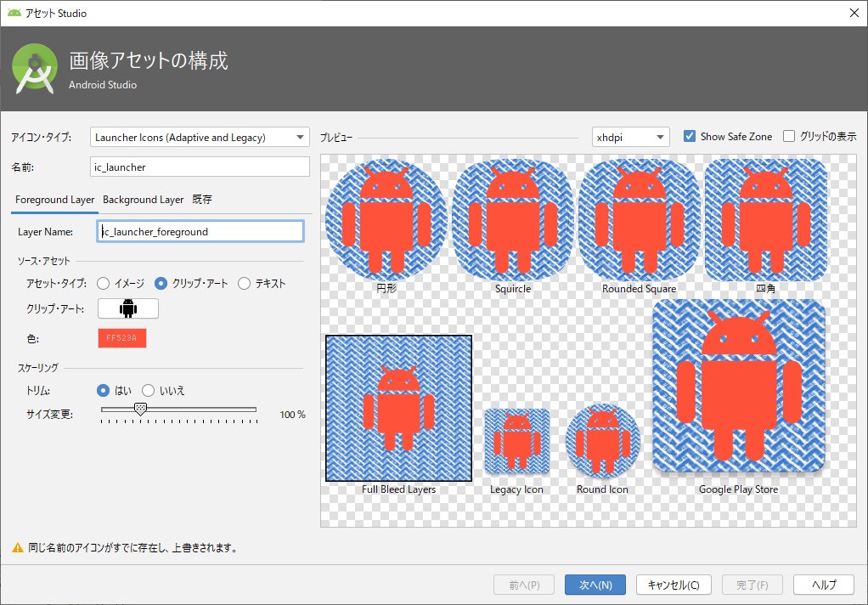Enable グリッドの表示 checkbox
Viewport: 868px width, 605px height.
(x=789, y=136)
